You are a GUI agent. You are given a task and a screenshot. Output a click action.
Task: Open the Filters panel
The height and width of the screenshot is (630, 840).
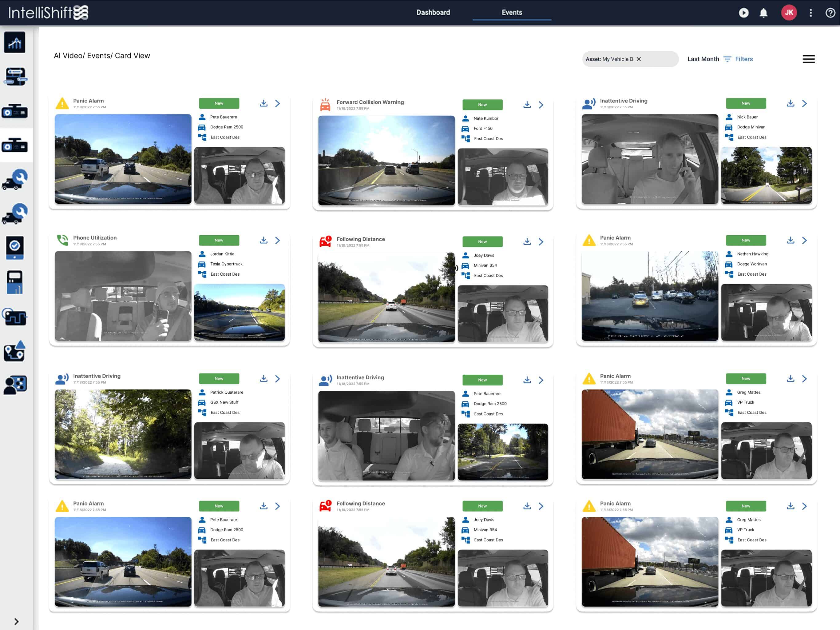pyautogui.click(x=739, y=58)
